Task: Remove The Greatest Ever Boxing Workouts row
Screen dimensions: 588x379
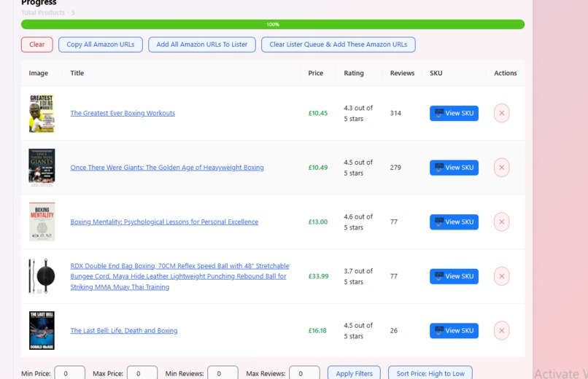Action: pos(501,113)
